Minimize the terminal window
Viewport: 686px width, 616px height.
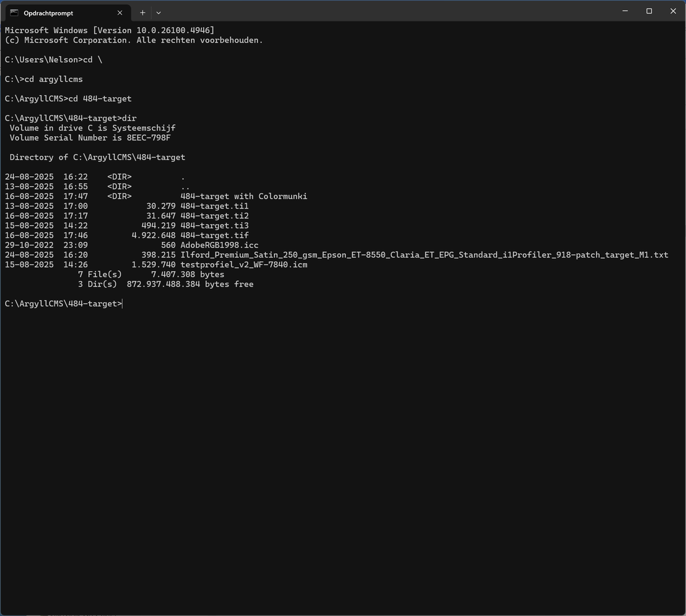[626, 11]
